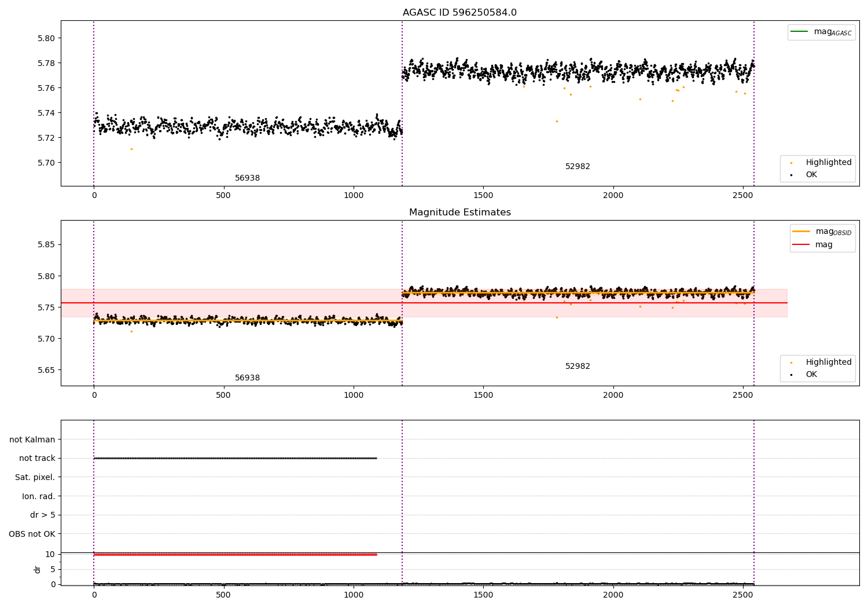Click the 'OBS not OK' row label
The width and height of the screenshot is (868, 608).
32,534
